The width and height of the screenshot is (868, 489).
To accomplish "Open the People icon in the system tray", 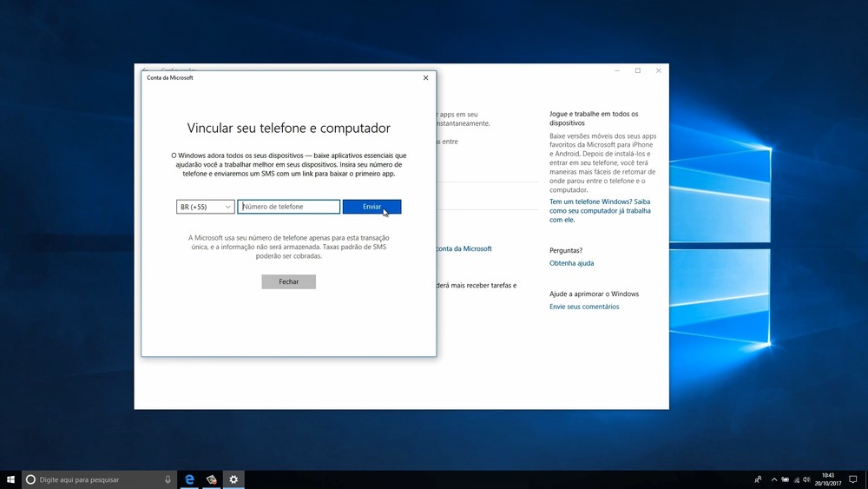I will 758,479.
